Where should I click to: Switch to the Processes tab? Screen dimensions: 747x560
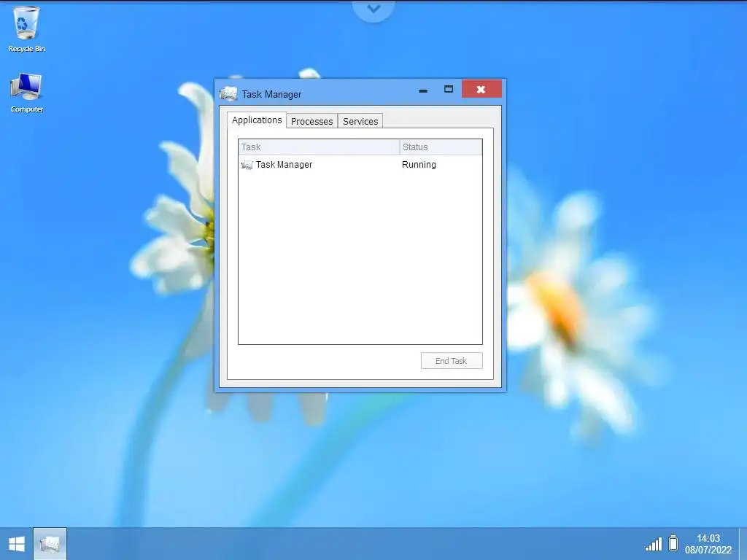[312, 122]
